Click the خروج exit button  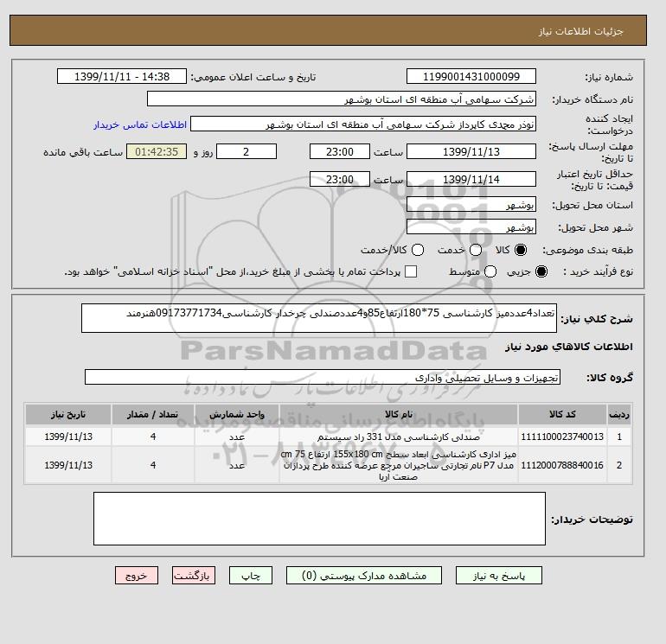[x=137, y=576]
